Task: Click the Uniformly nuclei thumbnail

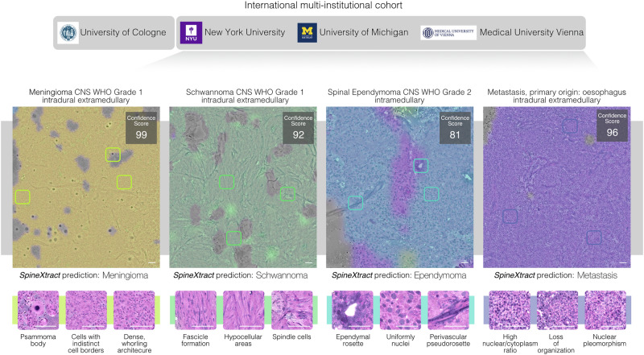Action: 400,310
